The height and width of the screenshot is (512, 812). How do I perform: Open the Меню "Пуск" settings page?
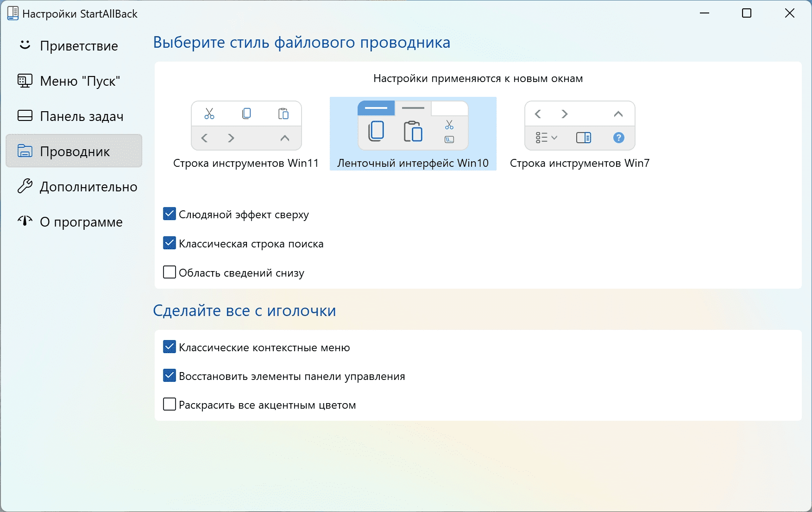tap(74, 81)
